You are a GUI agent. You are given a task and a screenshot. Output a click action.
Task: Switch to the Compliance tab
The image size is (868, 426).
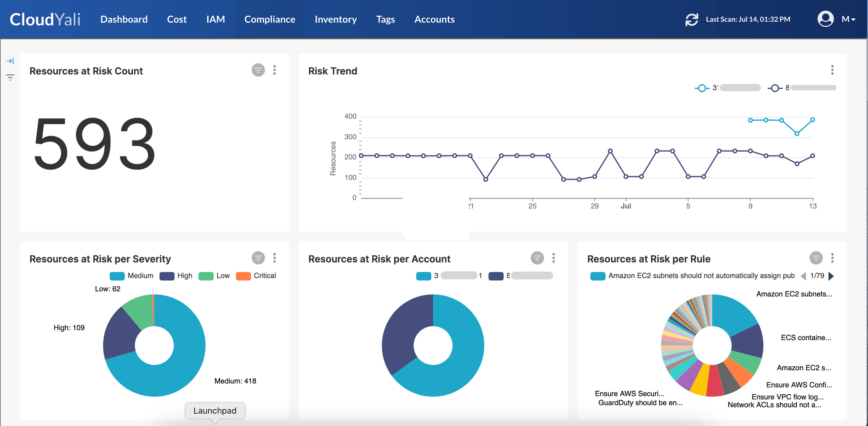pyautogui.click(x=269, y=19)
